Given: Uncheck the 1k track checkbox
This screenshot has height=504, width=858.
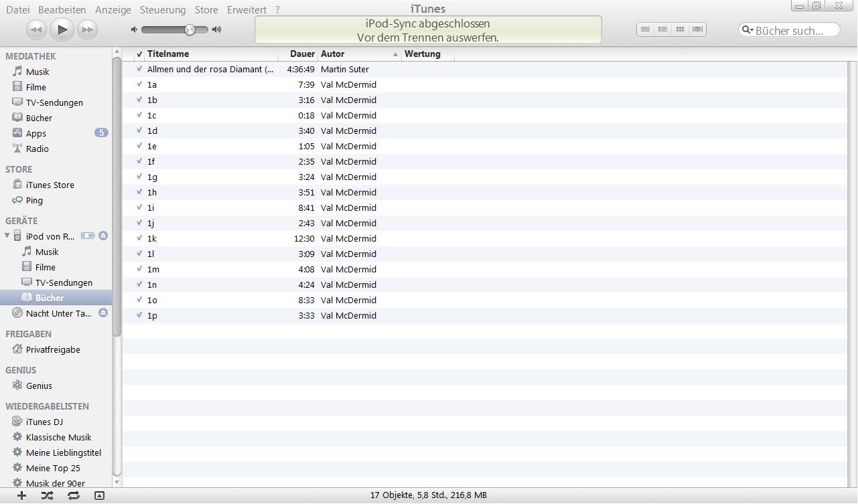Looking at the screenshot, I should pos(139,238).
